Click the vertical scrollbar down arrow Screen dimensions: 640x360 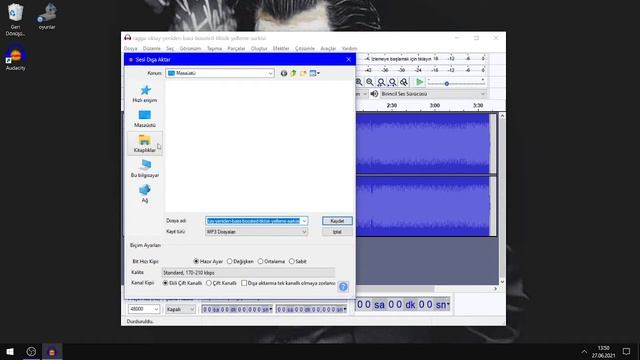[x=502, y=282]
